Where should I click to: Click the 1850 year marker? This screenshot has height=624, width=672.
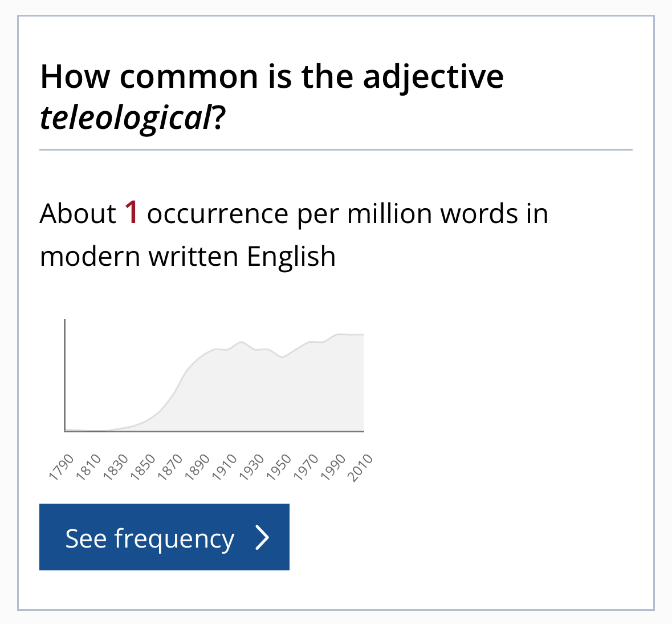pos(143,467)
